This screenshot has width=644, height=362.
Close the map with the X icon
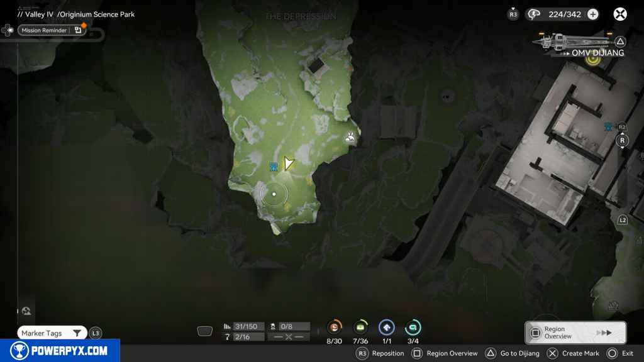(620, 14)
